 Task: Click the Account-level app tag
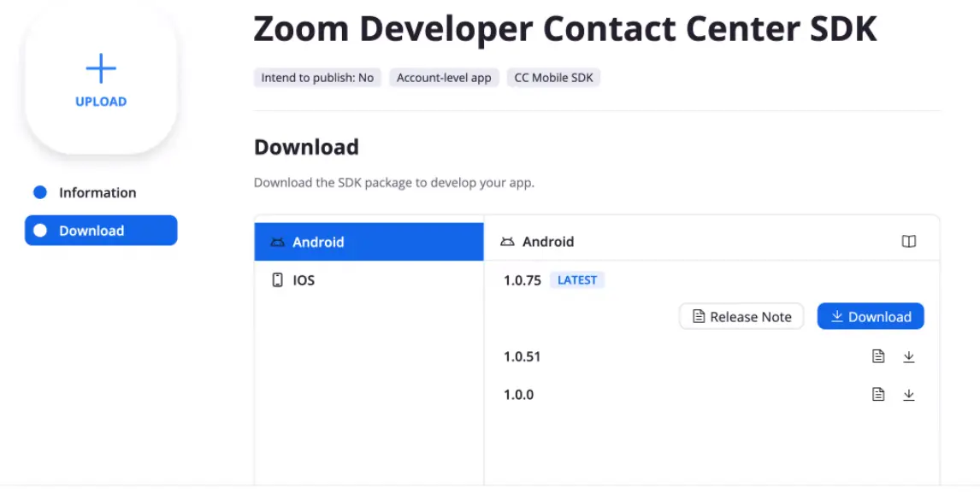pyautogui.click(x=444, y=77)
